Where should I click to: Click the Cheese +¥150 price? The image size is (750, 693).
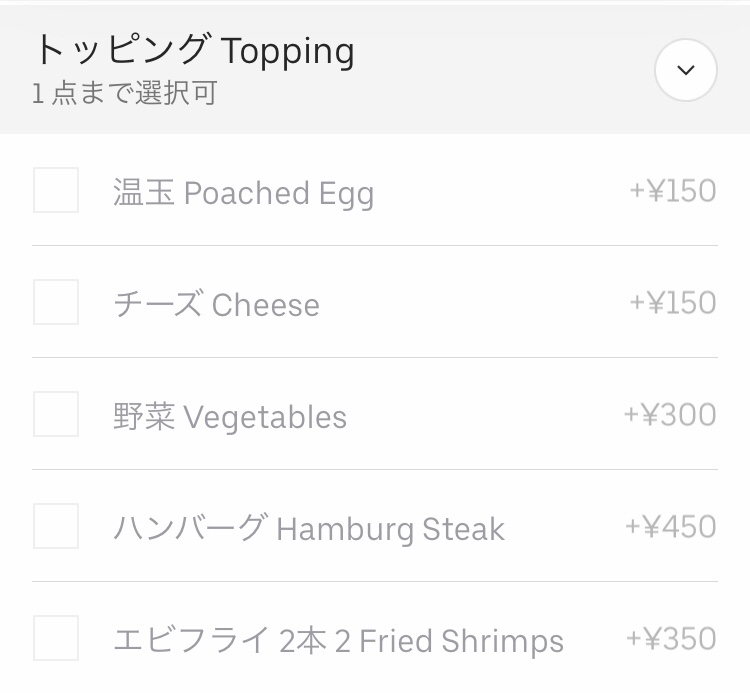point(672,302)
